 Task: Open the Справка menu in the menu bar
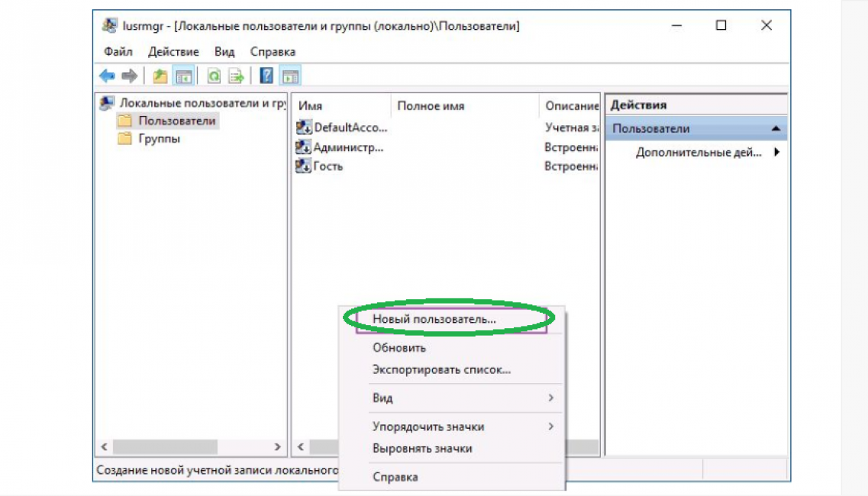pyautogui.click(x=273, y=51)
